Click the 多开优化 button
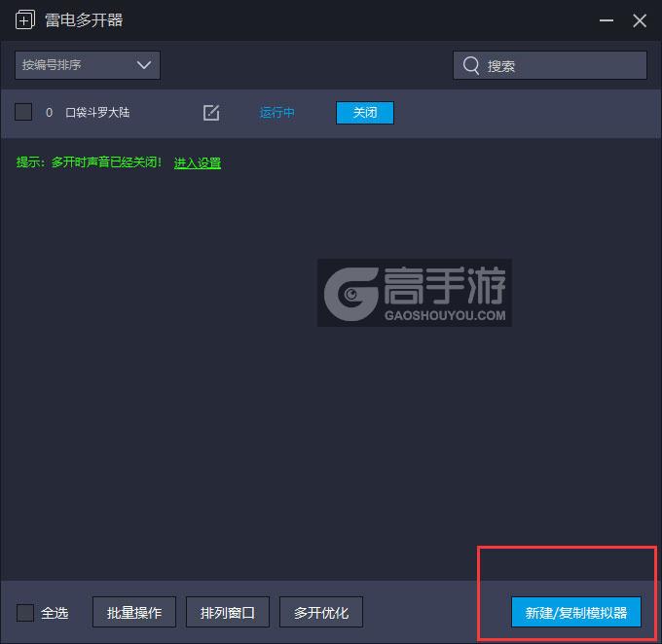The width and height of the screenshot is (662, 644). click(x=321, y=613)
